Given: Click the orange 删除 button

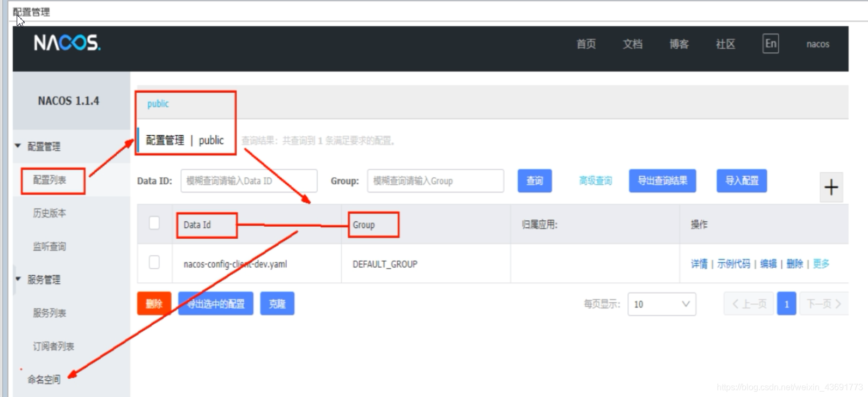Looking at the screenshot, I should tap(154, 304).
